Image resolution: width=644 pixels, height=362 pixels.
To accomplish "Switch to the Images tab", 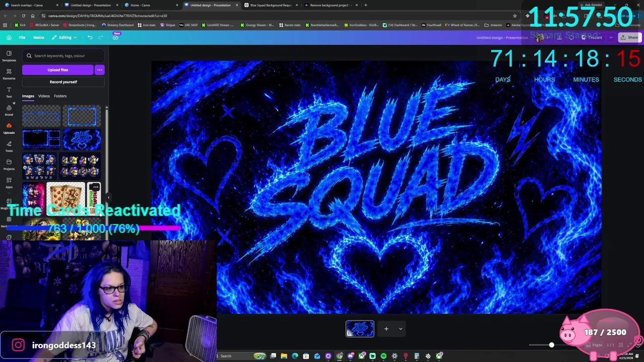I will pos(28,96).
